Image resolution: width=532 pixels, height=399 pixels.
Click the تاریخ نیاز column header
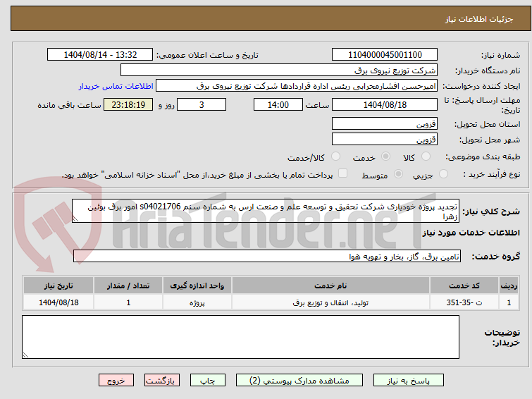(x=58, y=286)
